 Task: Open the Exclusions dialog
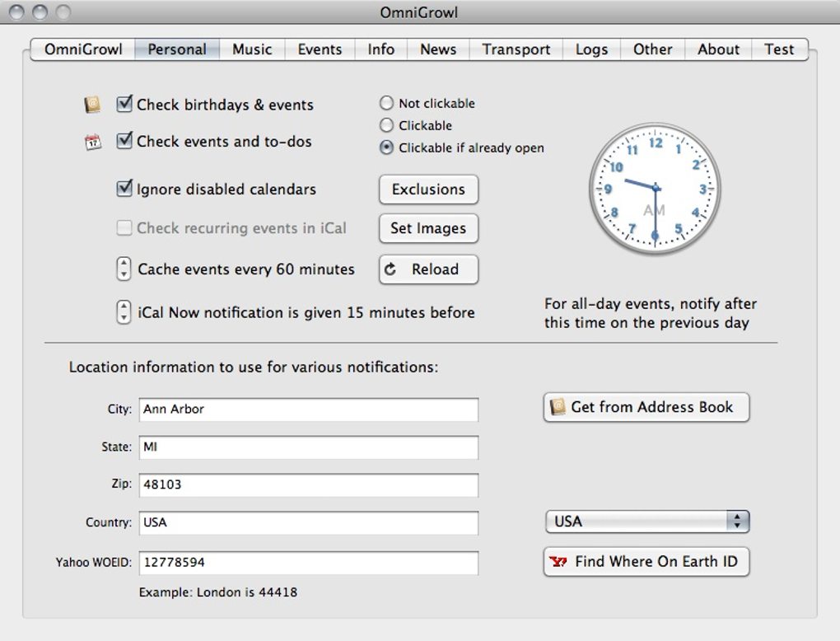tap(428, 189)
